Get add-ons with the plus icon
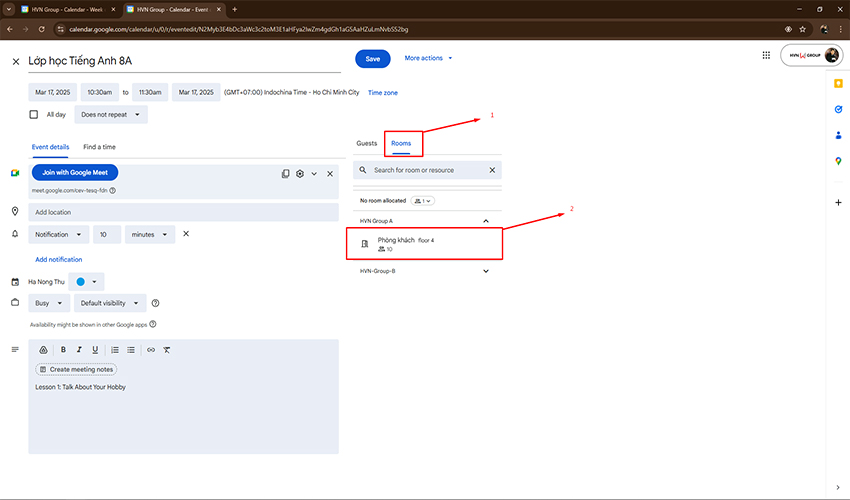 tap(838, 202)
